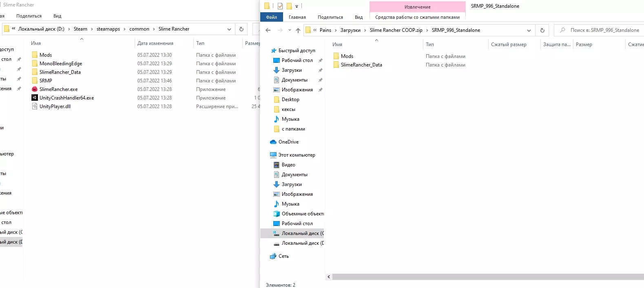
Task: Sort by Дата изменения column
Action: (x=155, y=43)
